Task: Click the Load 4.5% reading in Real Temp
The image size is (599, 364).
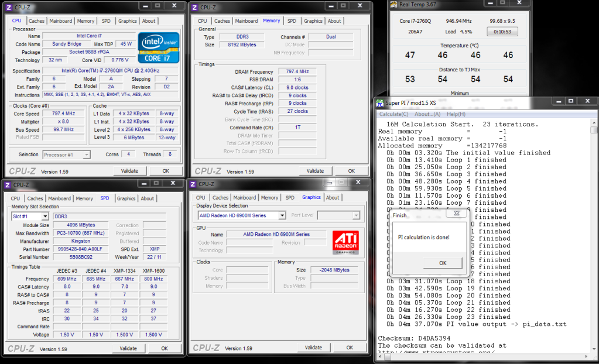Action: pyautogui.click(x=458, y=32)
